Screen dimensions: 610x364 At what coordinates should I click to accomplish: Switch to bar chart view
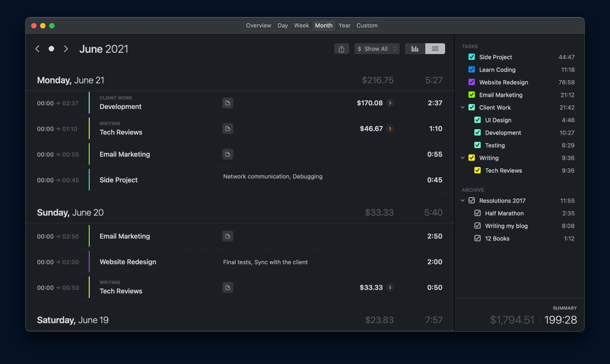click(x=415, y=49)
